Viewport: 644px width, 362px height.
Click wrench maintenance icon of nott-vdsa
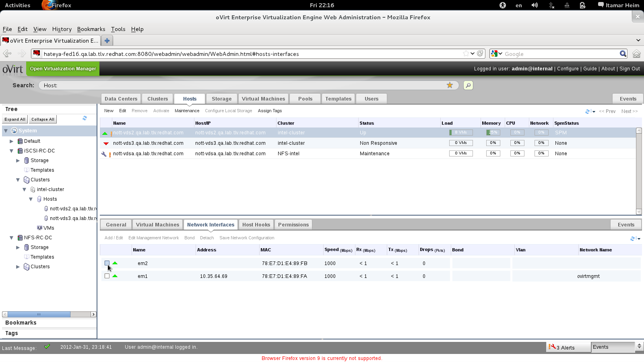pyautogui.click(x=104, y=154)
